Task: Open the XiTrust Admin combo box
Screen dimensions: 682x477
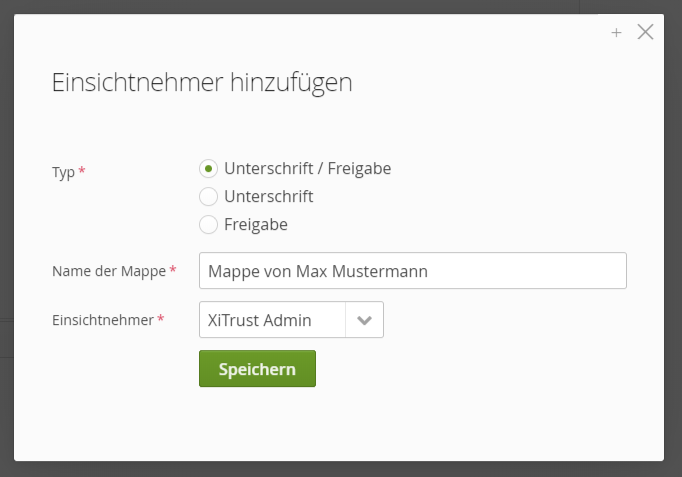Action: (272, 321)
